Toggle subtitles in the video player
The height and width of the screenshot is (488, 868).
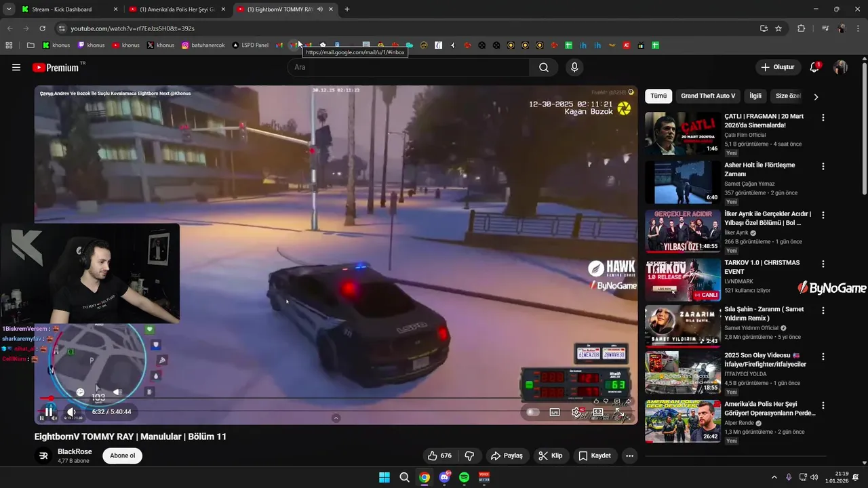[555, 411]
